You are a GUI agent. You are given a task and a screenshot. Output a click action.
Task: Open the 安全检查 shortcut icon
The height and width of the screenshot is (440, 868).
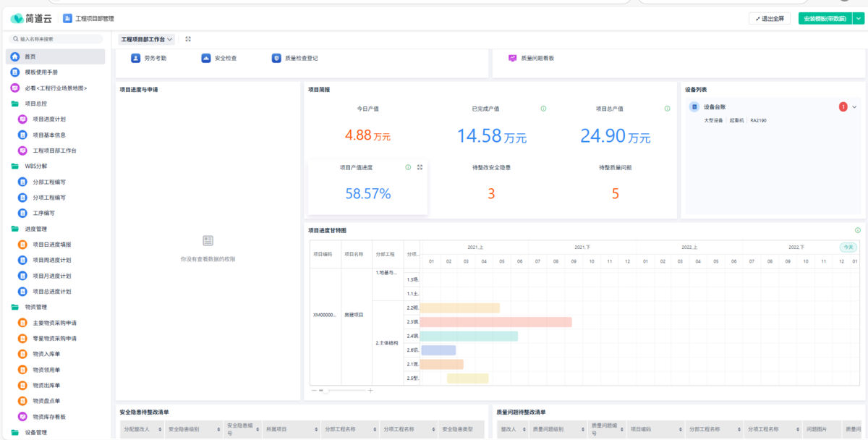(x=206, y=58)
